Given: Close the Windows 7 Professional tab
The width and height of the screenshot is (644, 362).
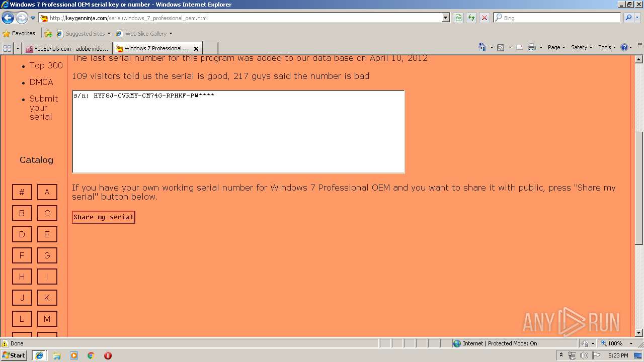Looking at the screenshot, I should click(196, 49).
